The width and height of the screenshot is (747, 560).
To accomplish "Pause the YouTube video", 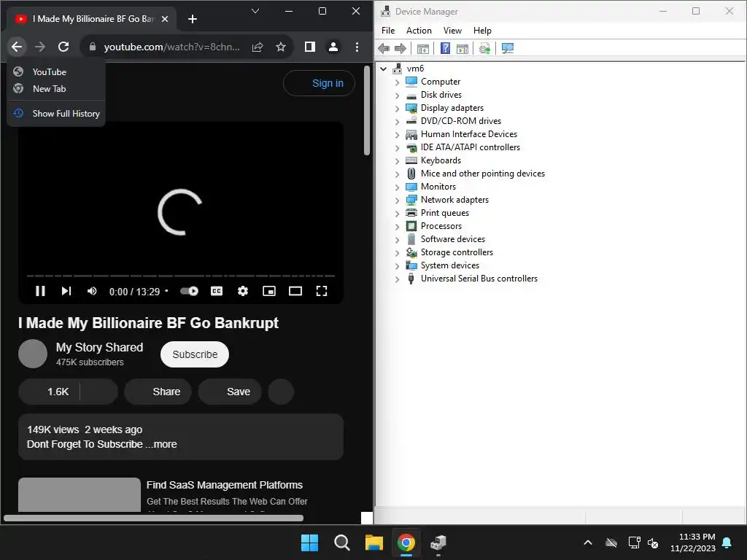I will (x=41, y=291).
